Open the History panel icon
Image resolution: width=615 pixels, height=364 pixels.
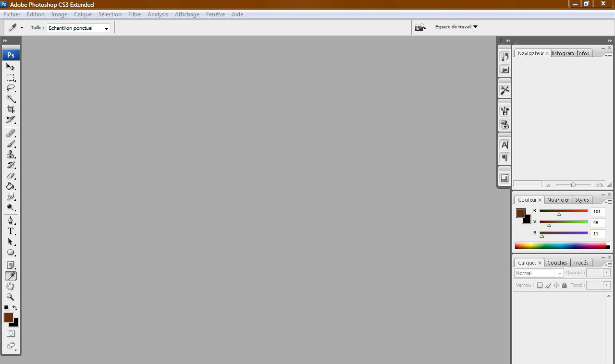[x=504, y=57]
